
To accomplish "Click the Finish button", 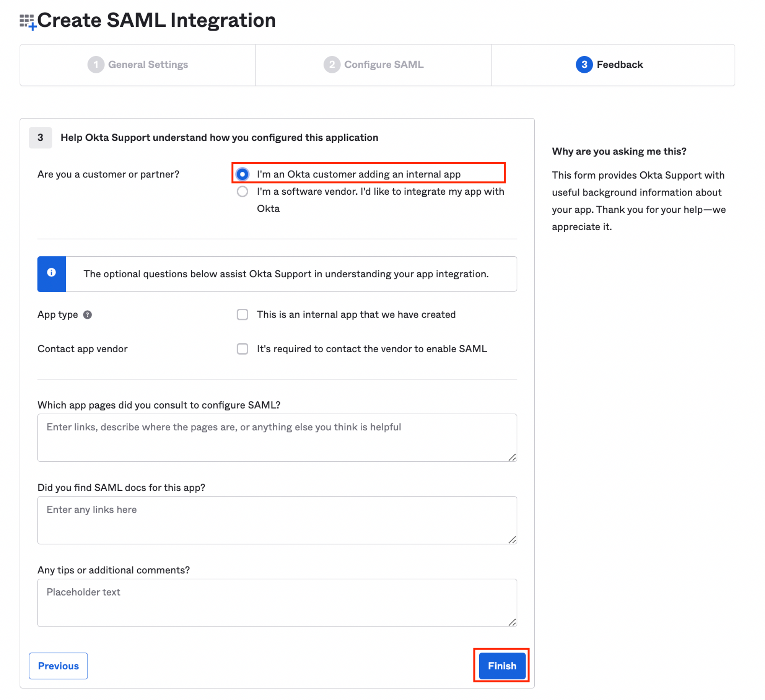I will pyautogui.click(x=502, y=666).
